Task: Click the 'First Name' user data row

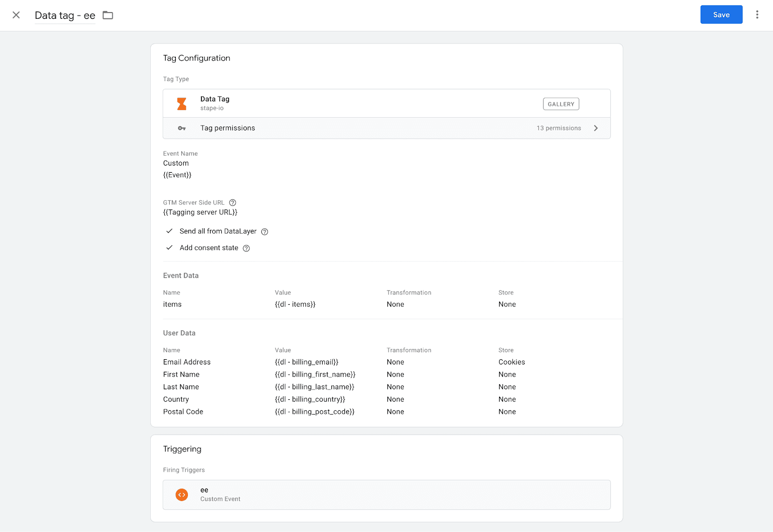Action: (181, 375)
